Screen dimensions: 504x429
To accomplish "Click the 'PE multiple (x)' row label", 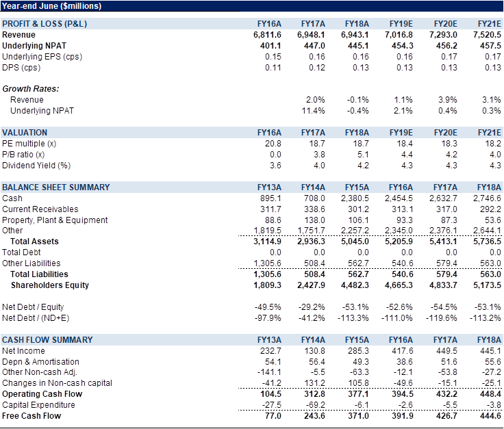I will click(29, 144).
